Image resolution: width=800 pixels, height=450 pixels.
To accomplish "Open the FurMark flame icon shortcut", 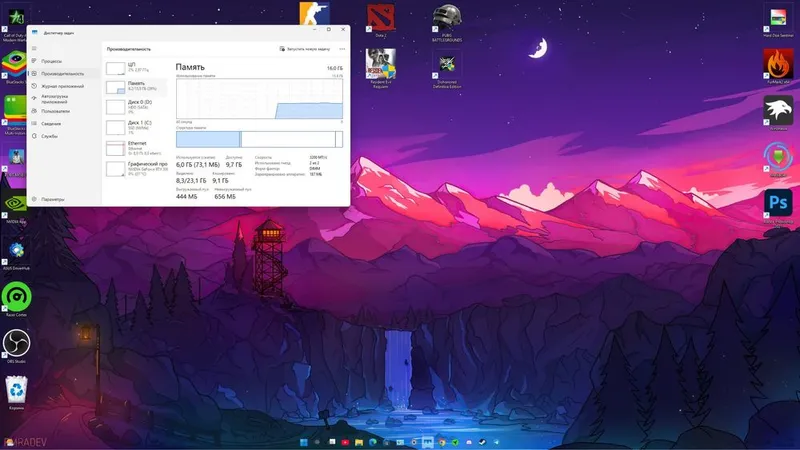I will coord(778,66).
